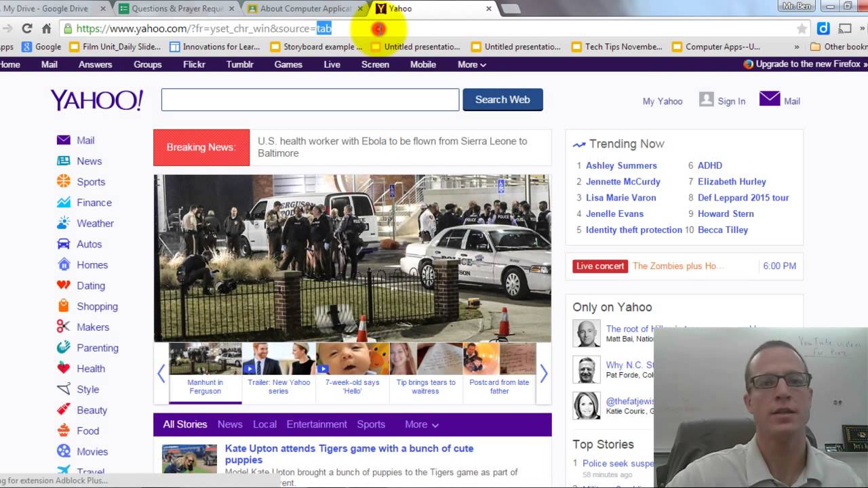Viewport: 868px width, 488px height.
Task: Switch to the About Computer Applications tab
Action: click(x=307, y=9)
